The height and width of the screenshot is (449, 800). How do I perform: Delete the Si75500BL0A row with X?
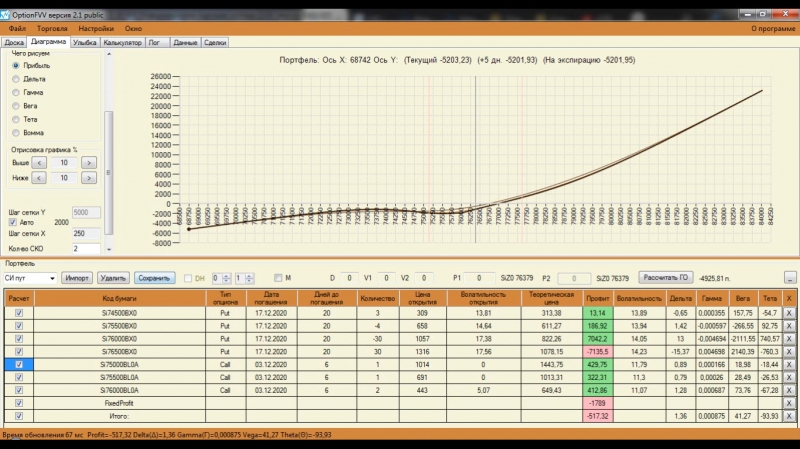pyautogui.click(x=789, y=377)
